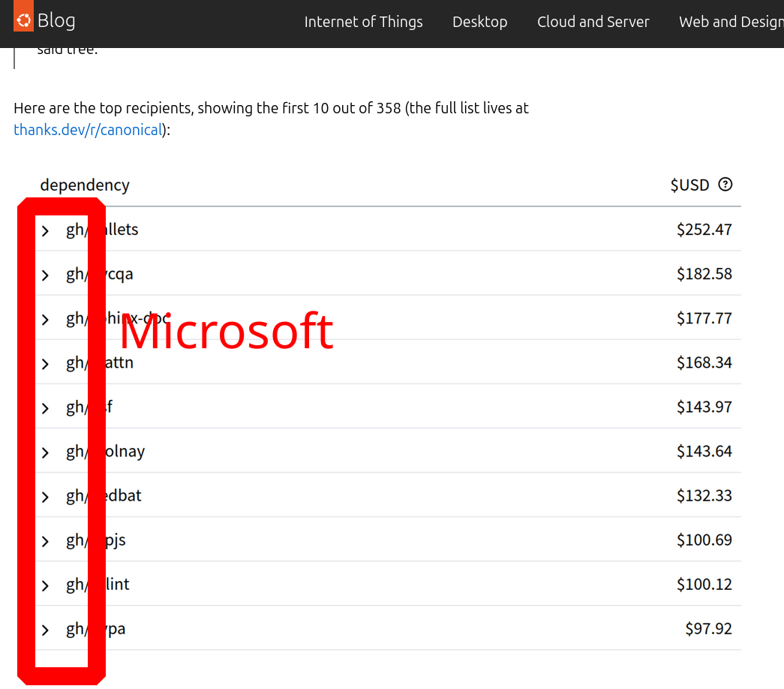Select the amount "$168.34"
This screenshot has height=689, width=784.
pos(704,363)
